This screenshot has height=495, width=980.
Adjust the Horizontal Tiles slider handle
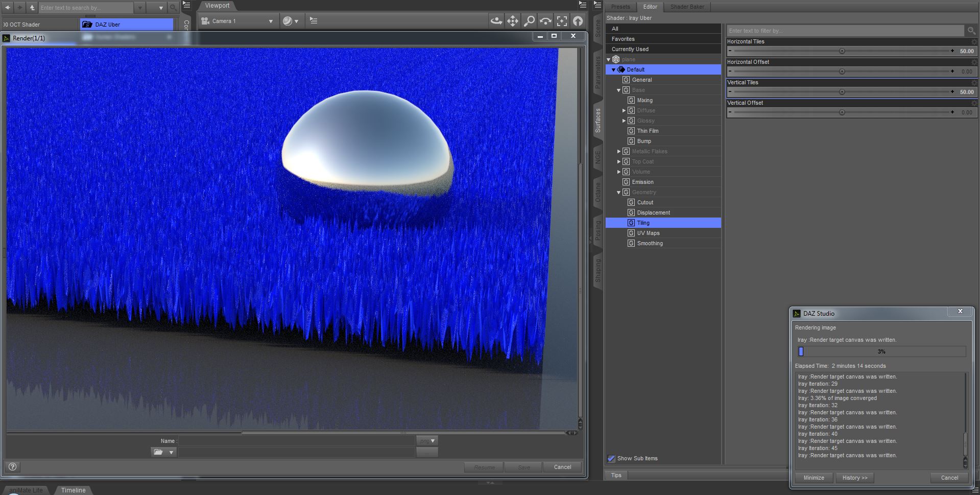tap(842, 51)
